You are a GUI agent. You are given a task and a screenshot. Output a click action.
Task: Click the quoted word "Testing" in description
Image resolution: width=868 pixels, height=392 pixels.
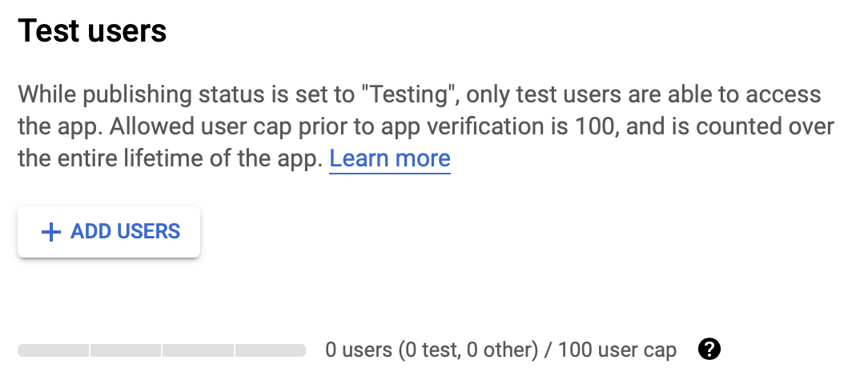point(408,94)
